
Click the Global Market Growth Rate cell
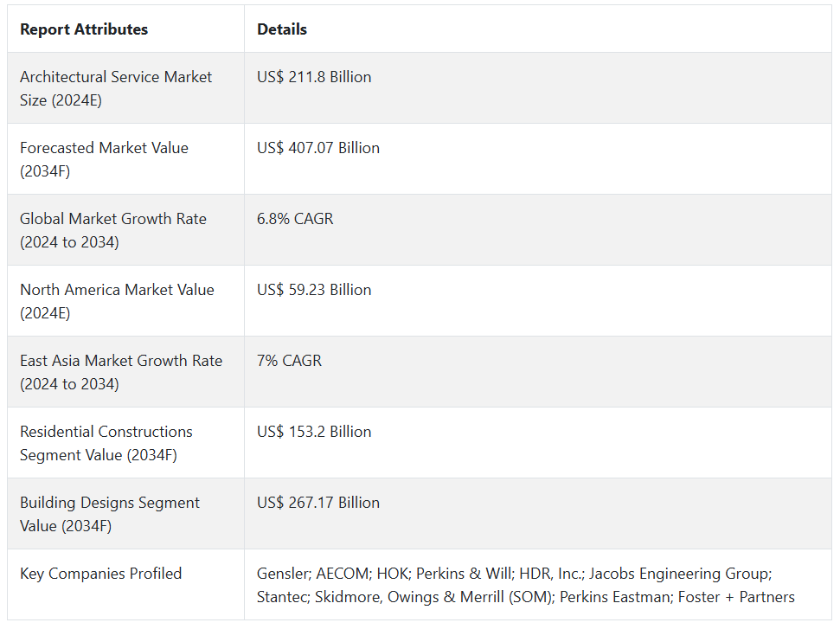[113, 230]
